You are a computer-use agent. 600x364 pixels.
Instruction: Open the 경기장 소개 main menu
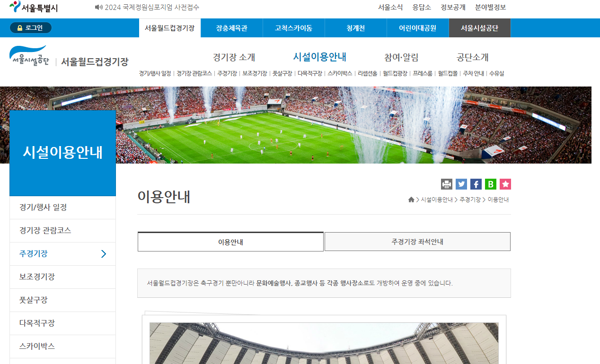pos(234,57)
